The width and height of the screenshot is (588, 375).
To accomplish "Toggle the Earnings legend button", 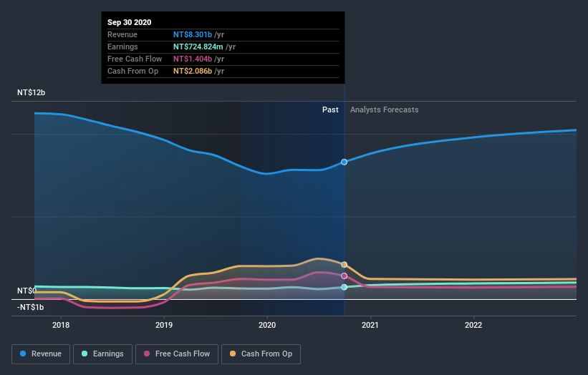I will pyautogui.click(x=102, y=354).
